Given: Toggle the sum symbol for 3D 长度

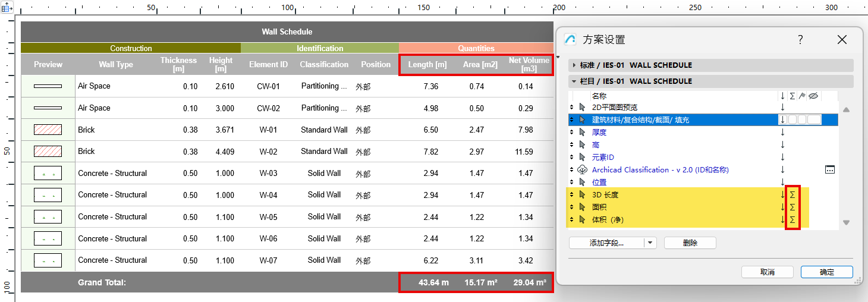Looking at the screenshot, I should [792, 195].
